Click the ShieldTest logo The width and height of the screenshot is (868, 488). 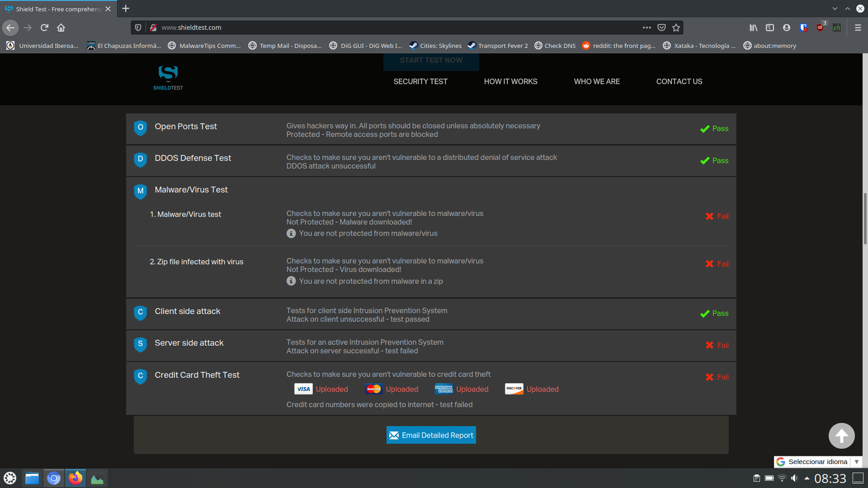[168, 78]
